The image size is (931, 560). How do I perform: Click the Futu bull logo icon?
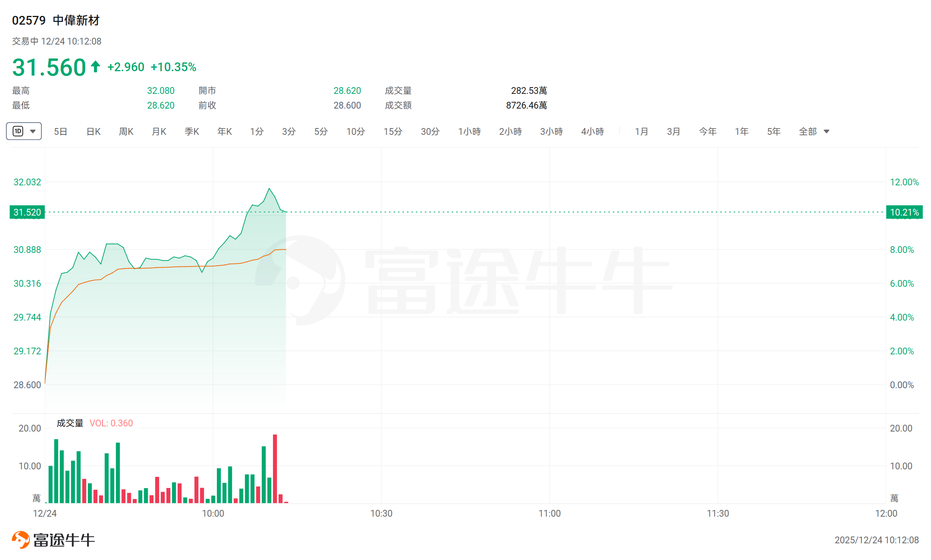coord(21,540)
